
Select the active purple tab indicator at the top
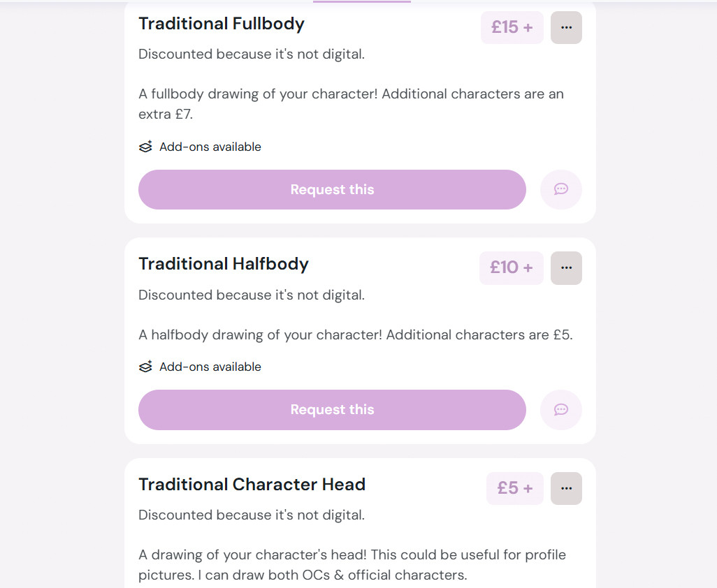tap(362, 1)
